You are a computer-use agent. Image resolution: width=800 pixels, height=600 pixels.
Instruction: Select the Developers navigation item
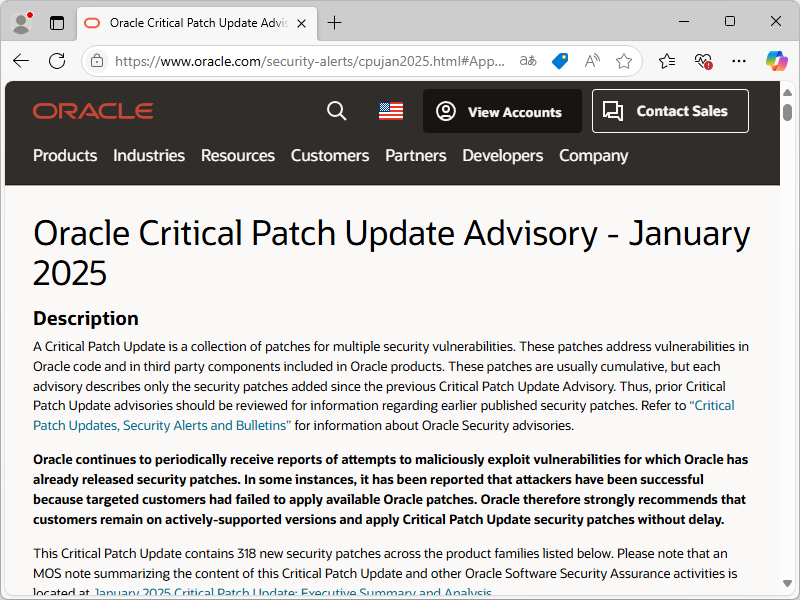[x=502, y=156]
